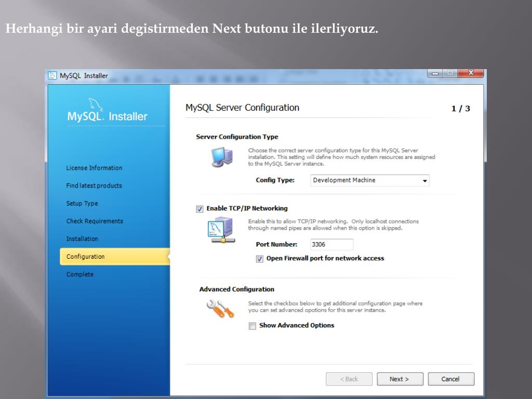
Task: Select the highlighted Configuration step
Action: click(115, 257)
